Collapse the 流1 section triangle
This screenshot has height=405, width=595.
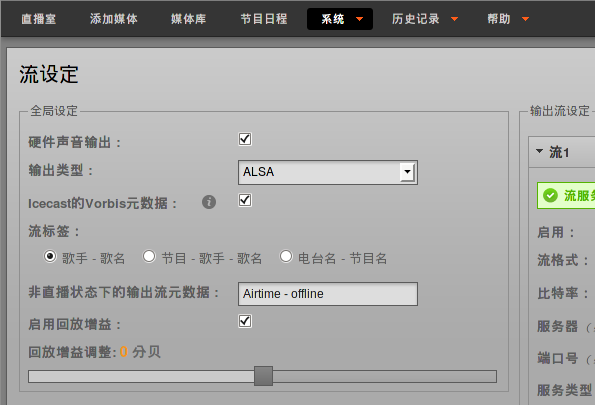coord(539,151)
